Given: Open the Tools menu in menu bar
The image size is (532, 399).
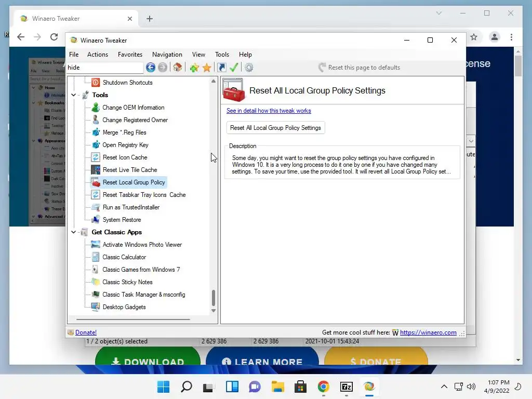Looking at the screenshot, I should 222,55.
